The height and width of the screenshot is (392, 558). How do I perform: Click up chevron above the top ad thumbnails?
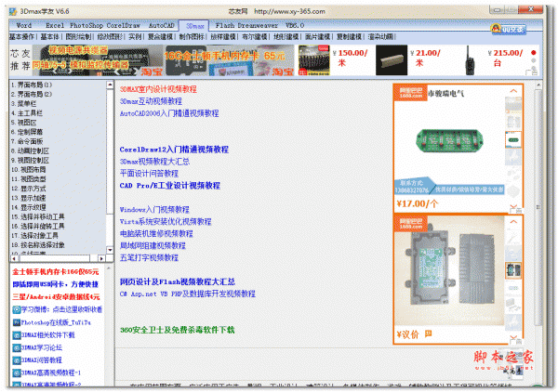tap(511, 91)
